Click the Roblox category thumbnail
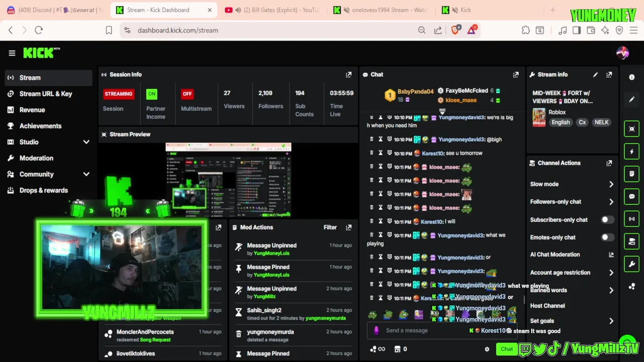This screenshot has height=362, width=644. (539, 118)
